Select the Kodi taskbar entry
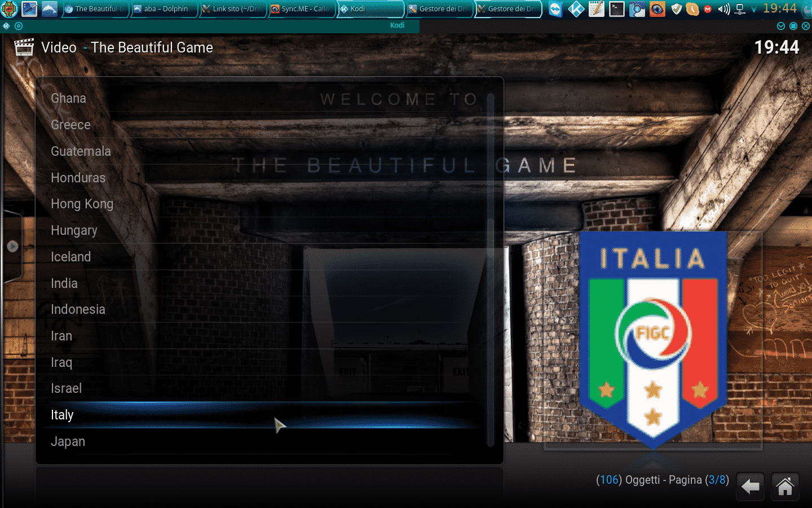Viewport: 812px width, 508px height. tap(370, 9)
